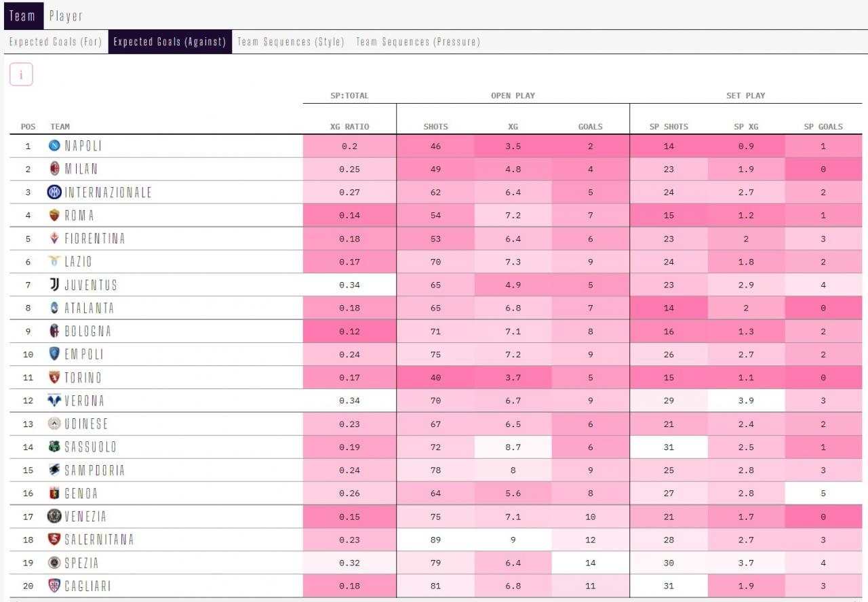
Task: Sort by POS column header
Action: (28, 127)
